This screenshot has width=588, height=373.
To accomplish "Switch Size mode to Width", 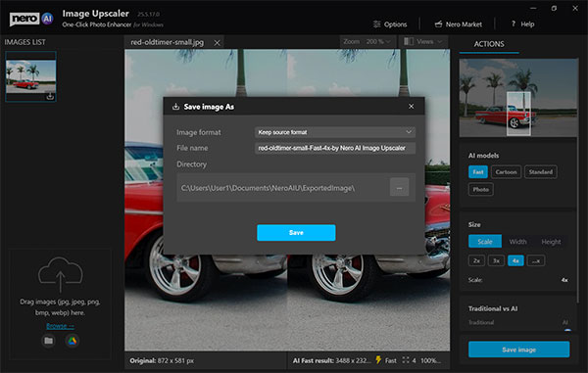I will tap(517, 242).
